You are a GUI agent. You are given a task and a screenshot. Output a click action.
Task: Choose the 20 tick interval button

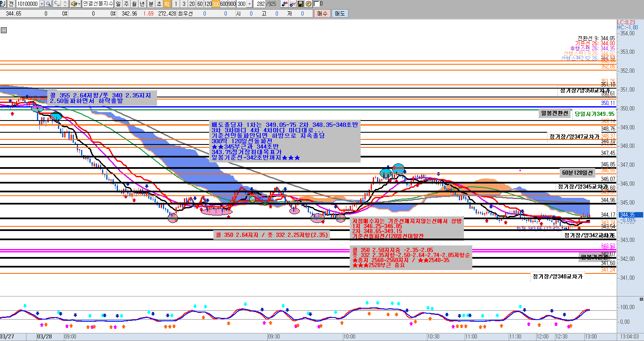pos(191,4)
